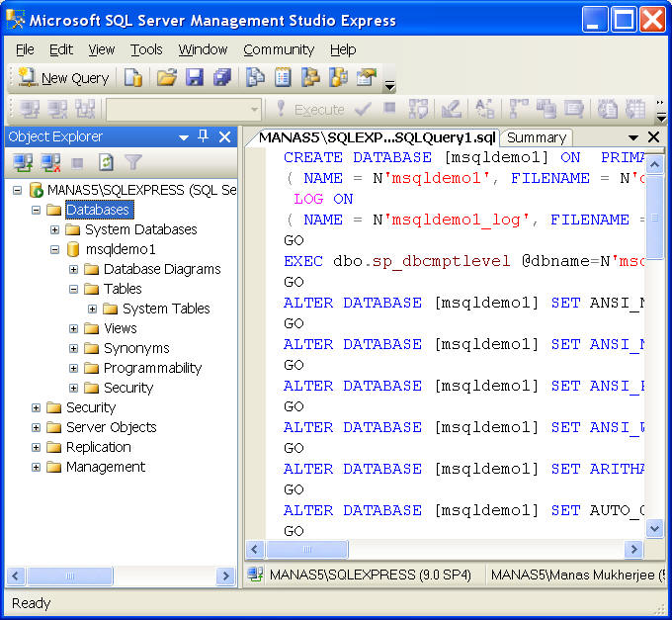Screen dimensions: 672x620
Task: Click the Design Query in Editor icon
Action: (x=452, y=110)
